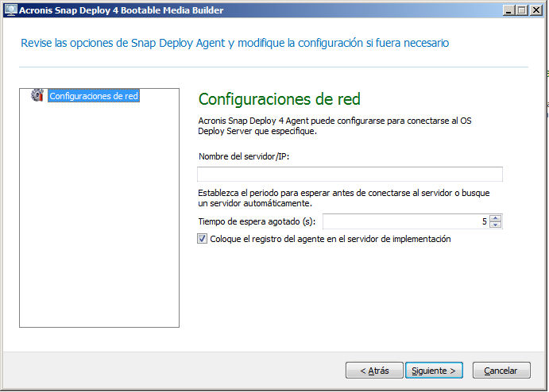The image size is (549, 392).
Task: Click the Nombre del servidor/IP input field
Action: (x=350, y=174)
